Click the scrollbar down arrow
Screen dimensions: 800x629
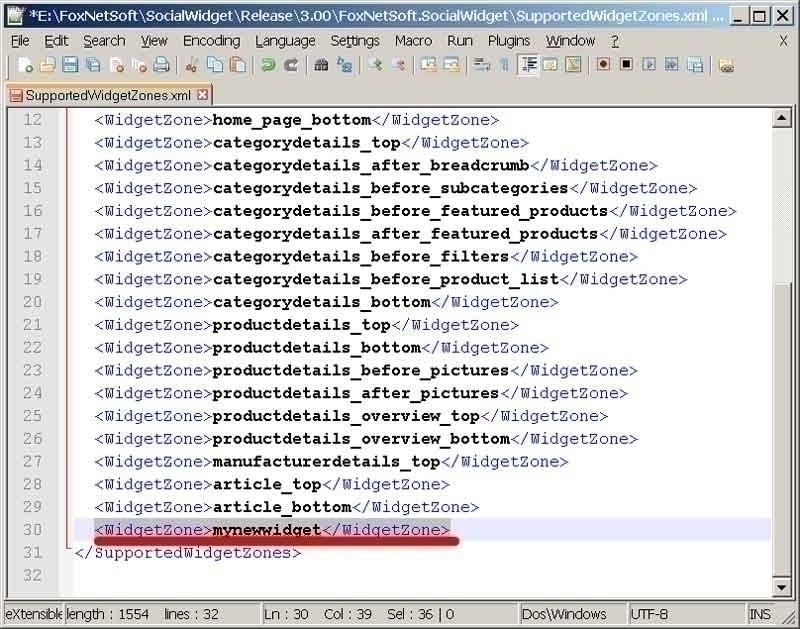click(782, 587)
